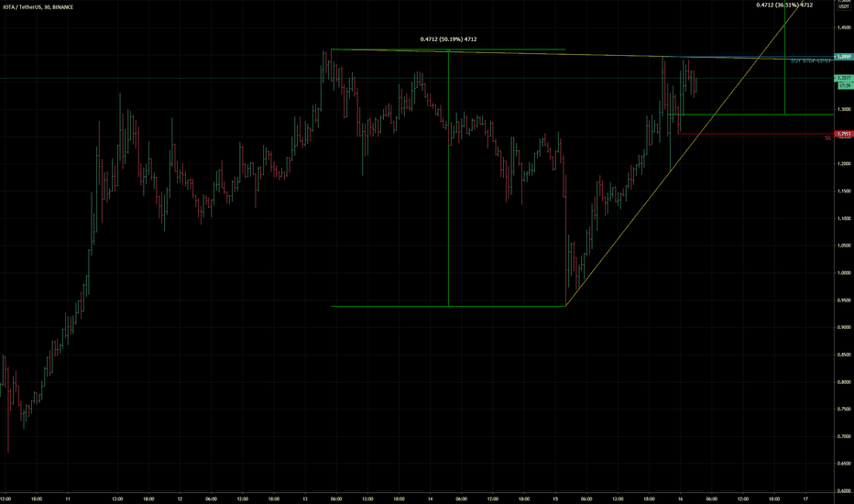The width and height of the screenshot is (854, 504).
Task: Click date label 17 on time axis
Action: (x=805, y=499)
